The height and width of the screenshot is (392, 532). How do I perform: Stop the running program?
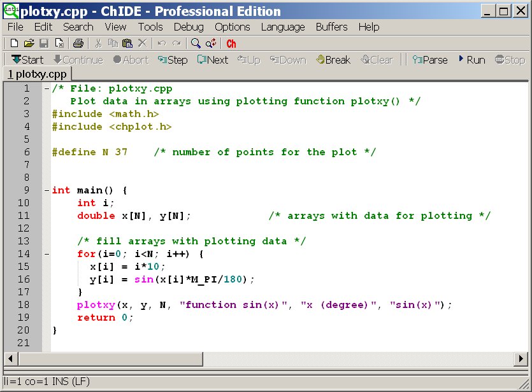[x=510, y=60]
